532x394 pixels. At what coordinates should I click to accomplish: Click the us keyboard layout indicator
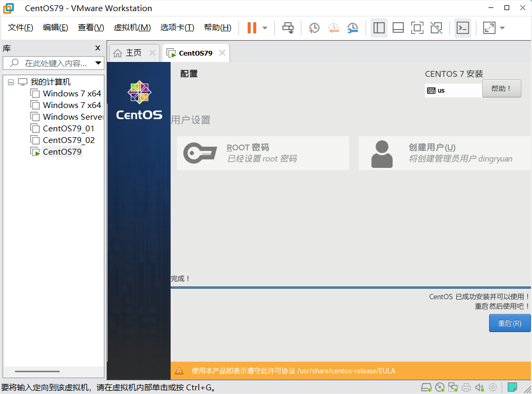point(453,91)
